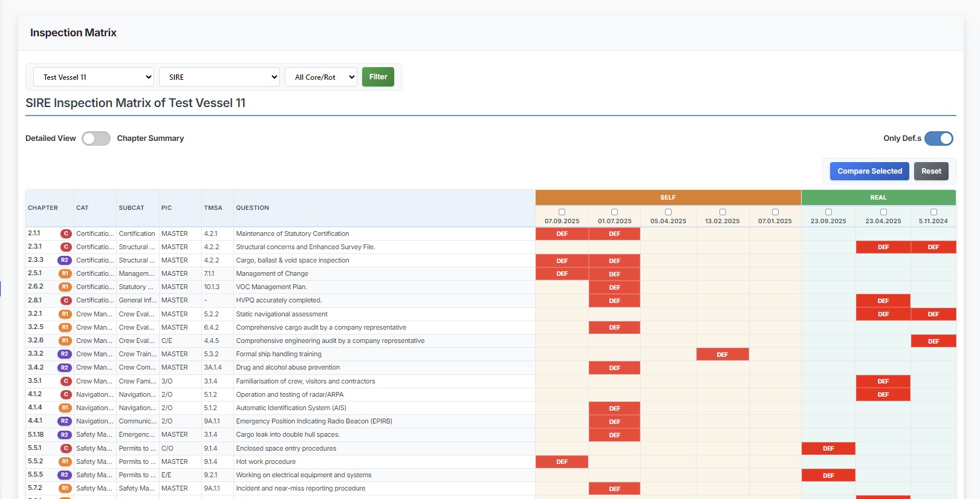Click the C badge on row 4.1.2
This screenshot has height=499, width=980.
(x=66, y=394)
